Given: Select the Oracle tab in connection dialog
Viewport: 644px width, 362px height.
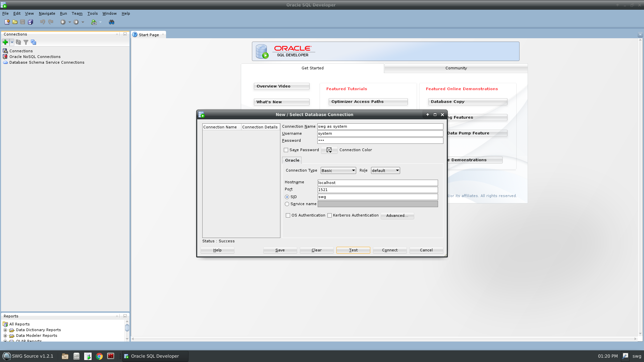Looking at the screenshot, I should point(292,160).
